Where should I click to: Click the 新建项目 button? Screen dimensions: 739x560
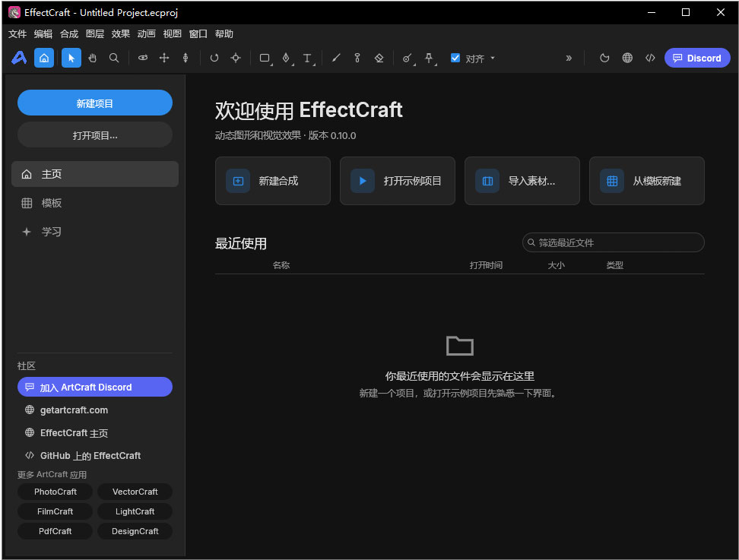coord(95,103)
